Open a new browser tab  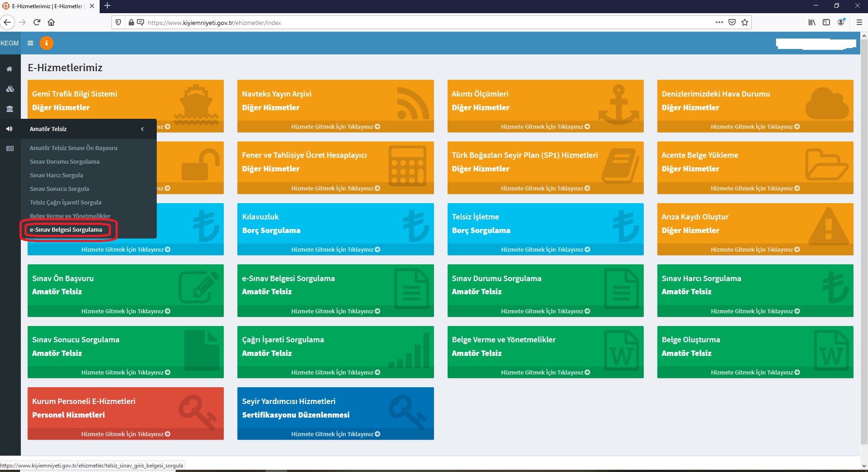point(107,6)
